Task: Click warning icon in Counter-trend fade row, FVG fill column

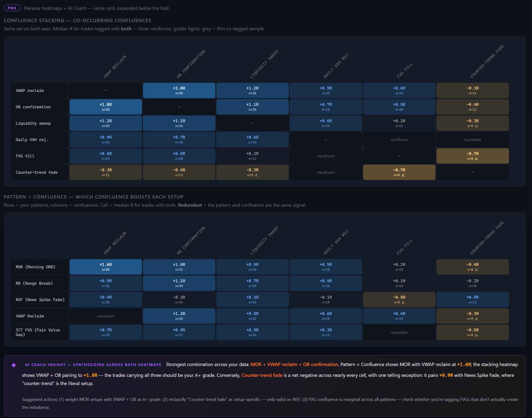Action: 403,175
